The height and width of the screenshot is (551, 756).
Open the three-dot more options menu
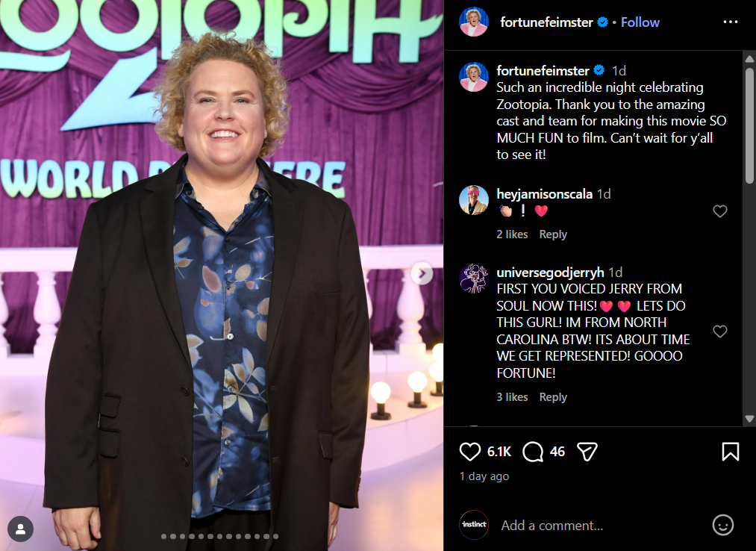tap(731, 22)
